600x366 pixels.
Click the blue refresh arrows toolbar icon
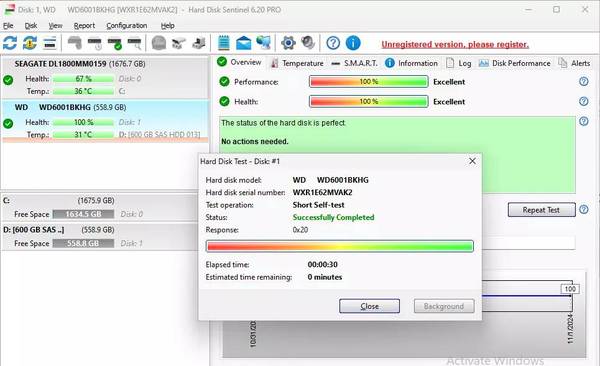pos(10,43)
